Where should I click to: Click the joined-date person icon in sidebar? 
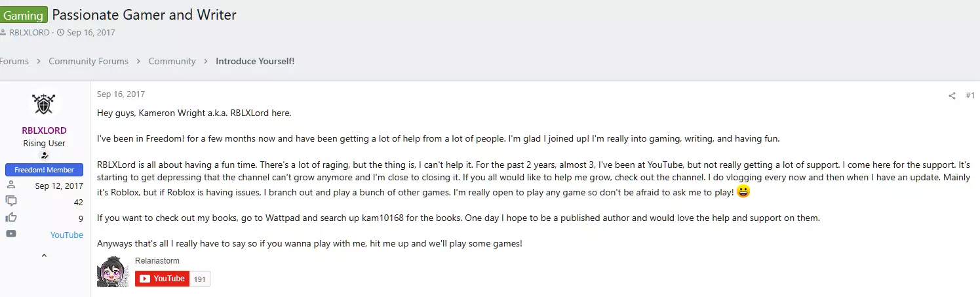(11, 186)
